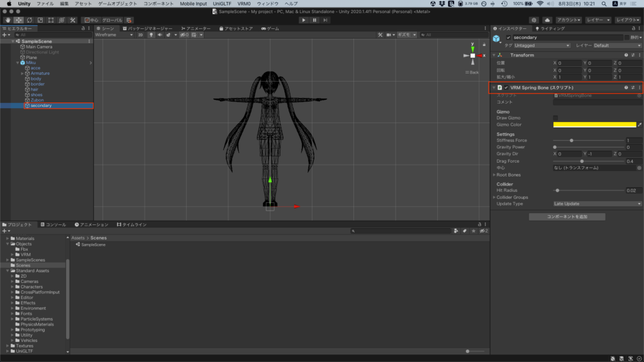Open the Gizmo Color yellow swatch
Image resolution: width=644 pixels, height=362 pixels.
click(594, 124)
